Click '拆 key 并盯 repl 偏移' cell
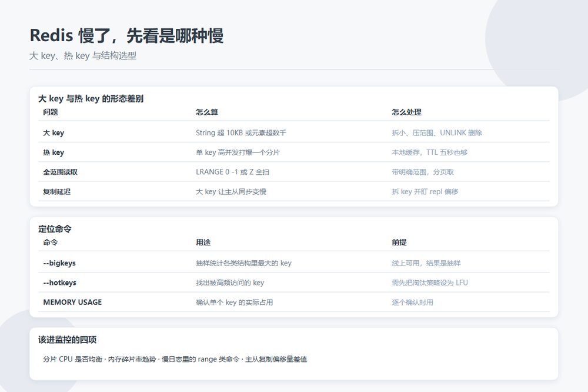The width and height of the screenshot is (588, 392). [425, 191]
